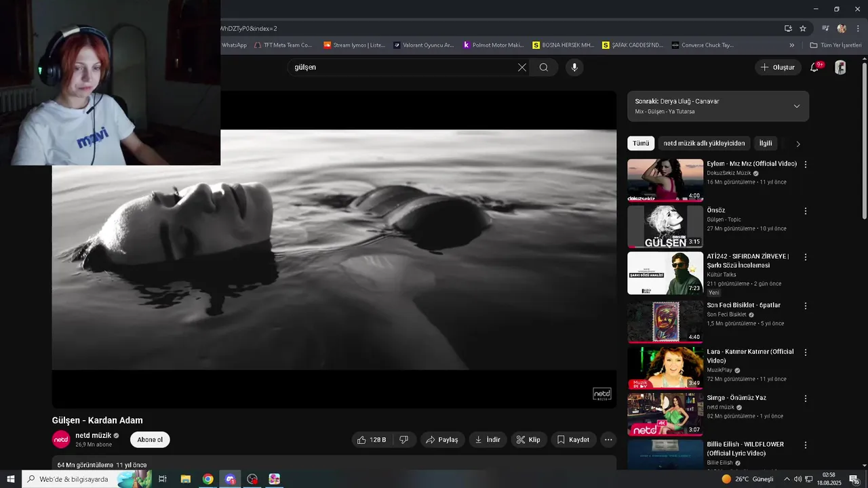Open options for Billie Eilish WILDFLOWER
The image size is (868, 488).
(806, 445)
